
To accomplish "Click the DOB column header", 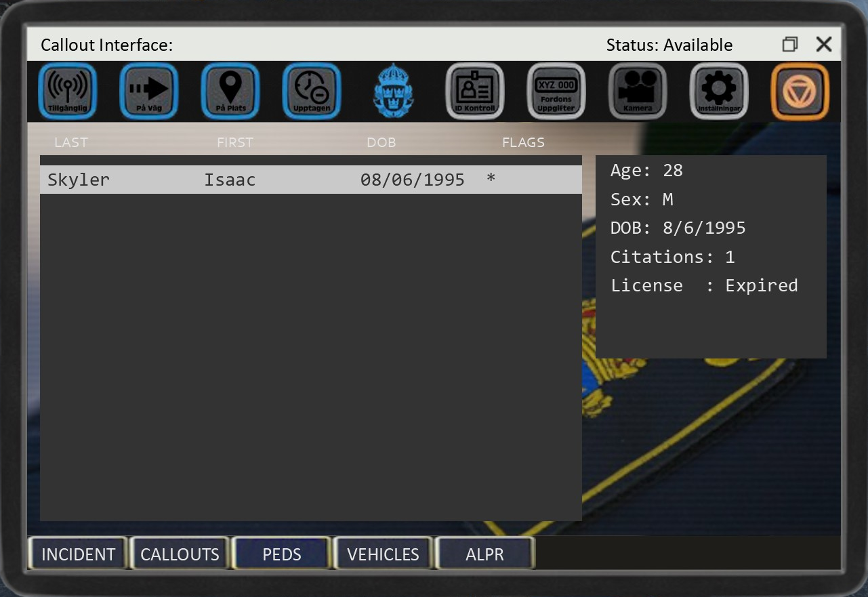I will pyautogui.click(x=381, y=142).
